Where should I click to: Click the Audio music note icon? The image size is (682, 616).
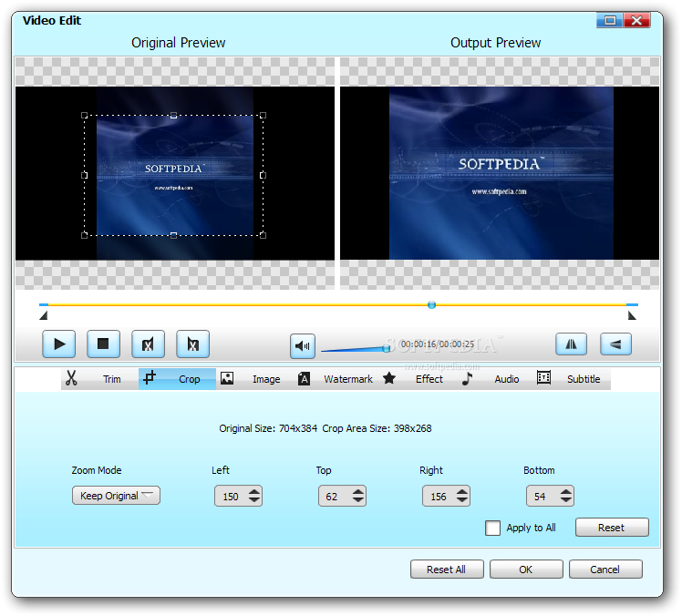(x=467, y=378)
